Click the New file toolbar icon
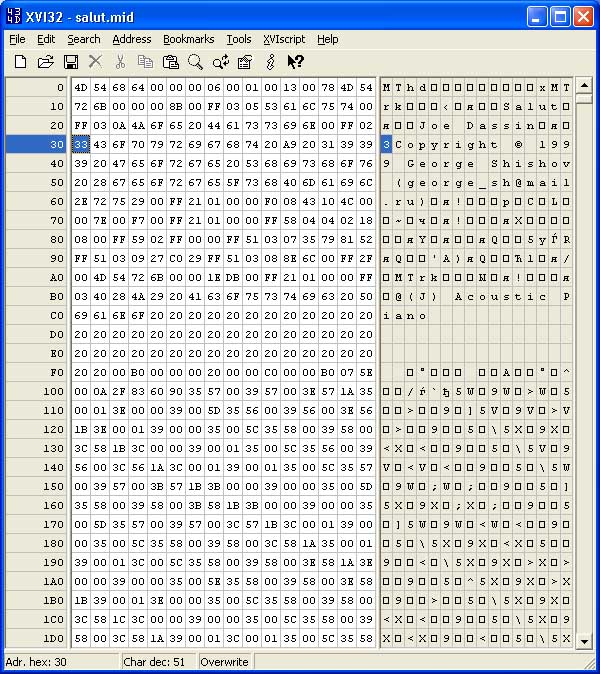600x674 pixels. pyautogui.click(x=21, y=62)
